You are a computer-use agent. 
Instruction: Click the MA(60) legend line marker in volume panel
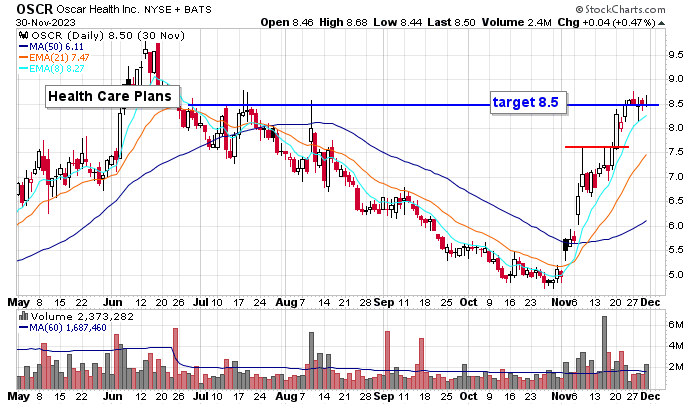click(x=23, y=328)
